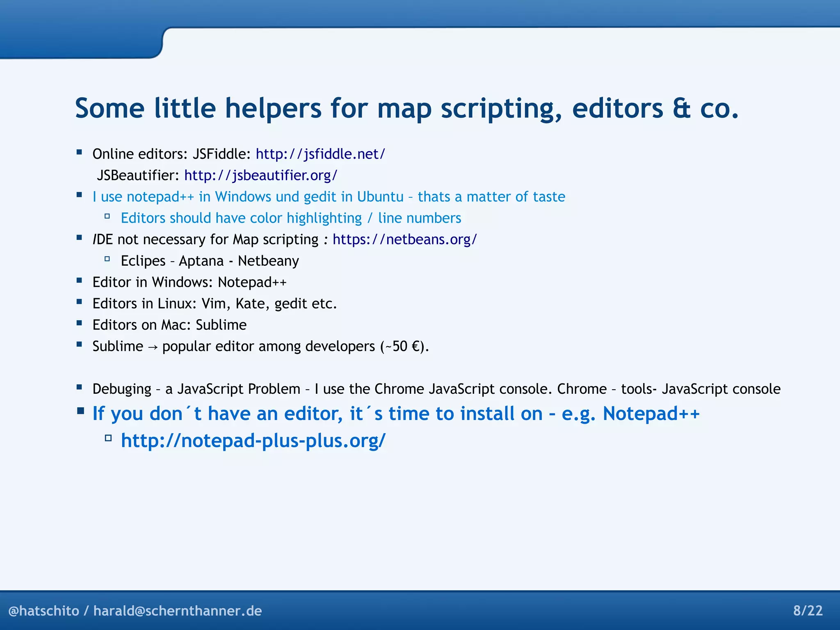
Task: Click the 'Debuging – a JavaScript Problem' line
Action: 436,389
